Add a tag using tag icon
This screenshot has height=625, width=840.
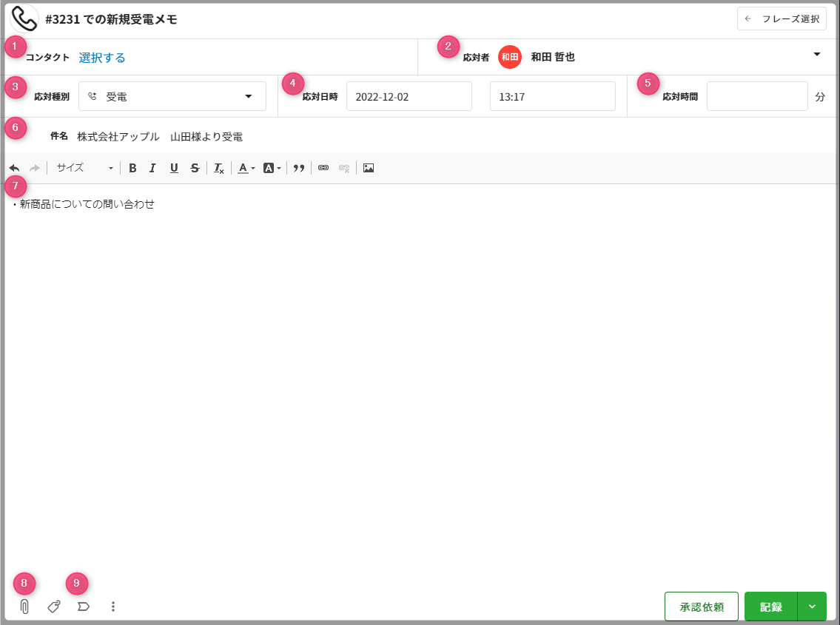click(53, 607)
